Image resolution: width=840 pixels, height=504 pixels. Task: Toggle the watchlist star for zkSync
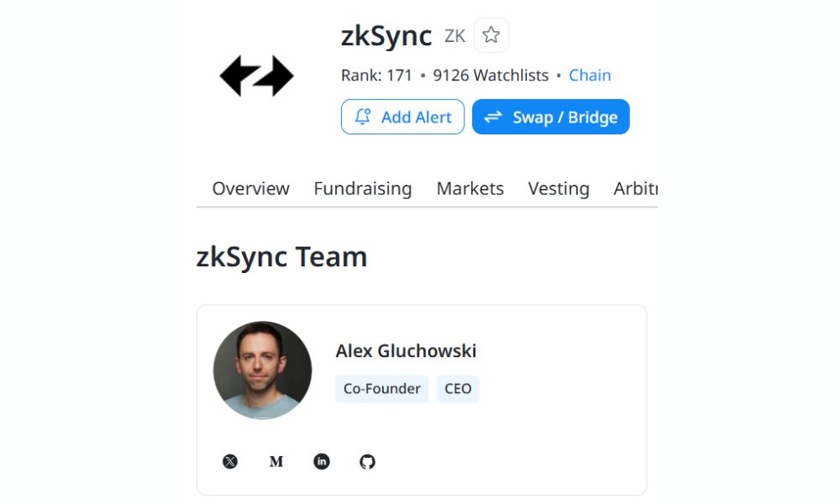click(491, 35)
